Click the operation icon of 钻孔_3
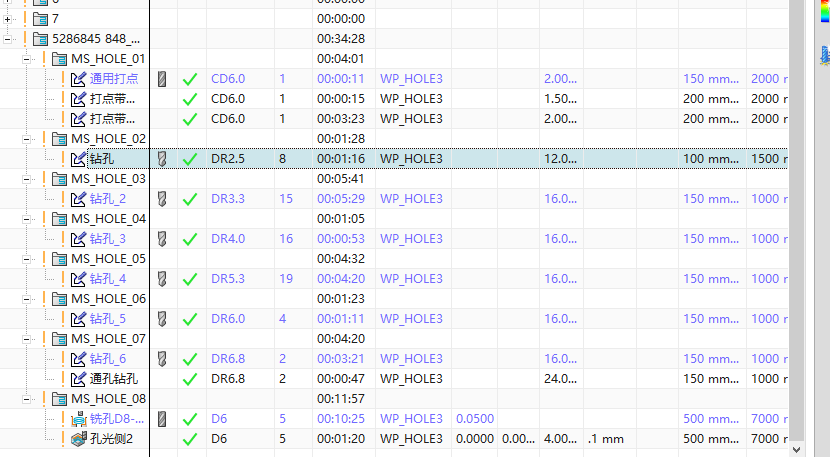830x457 pixels. (x=78, y=239)
